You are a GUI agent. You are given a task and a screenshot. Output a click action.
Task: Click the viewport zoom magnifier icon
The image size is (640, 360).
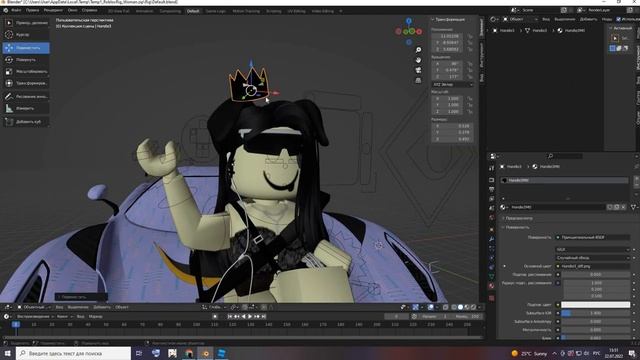coord(418,50)
